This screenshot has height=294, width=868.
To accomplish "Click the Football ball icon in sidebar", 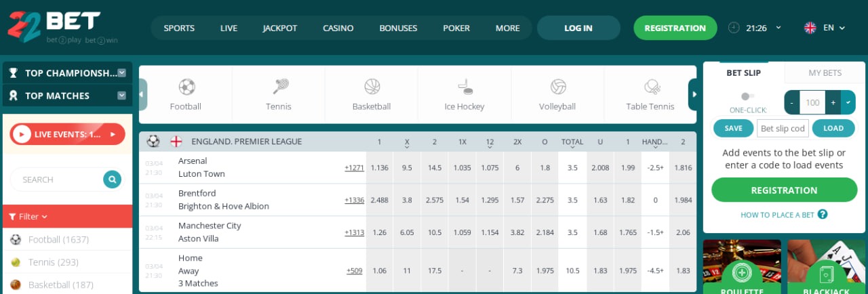I will coord(16,239).
